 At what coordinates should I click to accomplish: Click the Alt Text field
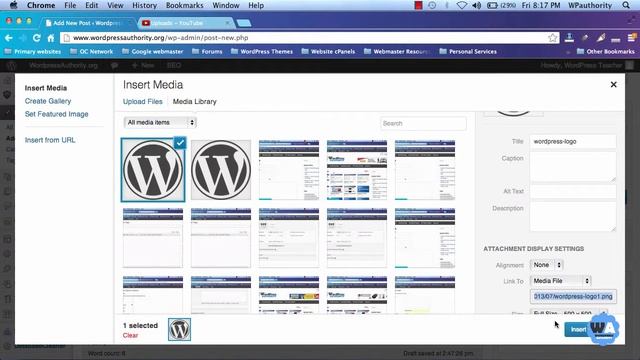tap(573, 191)
